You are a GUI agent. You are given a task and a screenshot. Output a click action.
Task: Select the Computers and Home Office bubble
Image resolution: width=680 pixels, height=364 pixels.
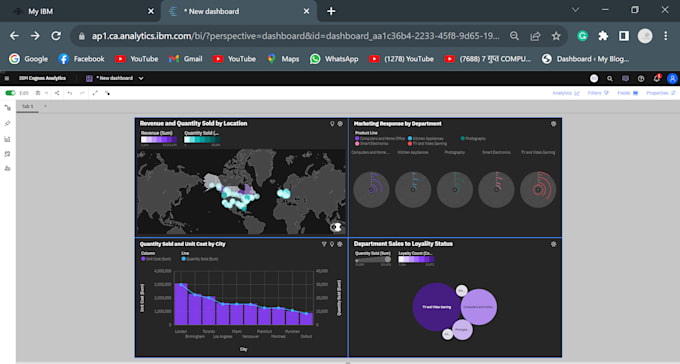479,307
